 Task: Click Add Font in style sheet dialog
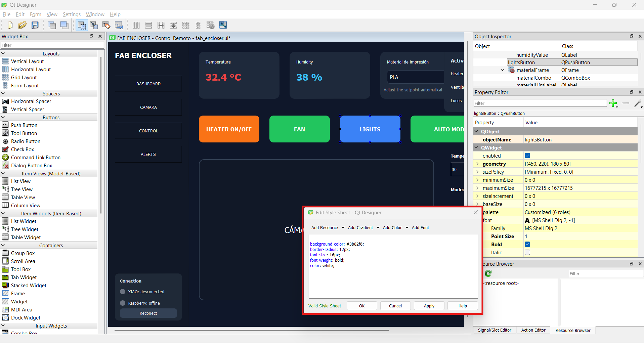[x=420, y=228]
